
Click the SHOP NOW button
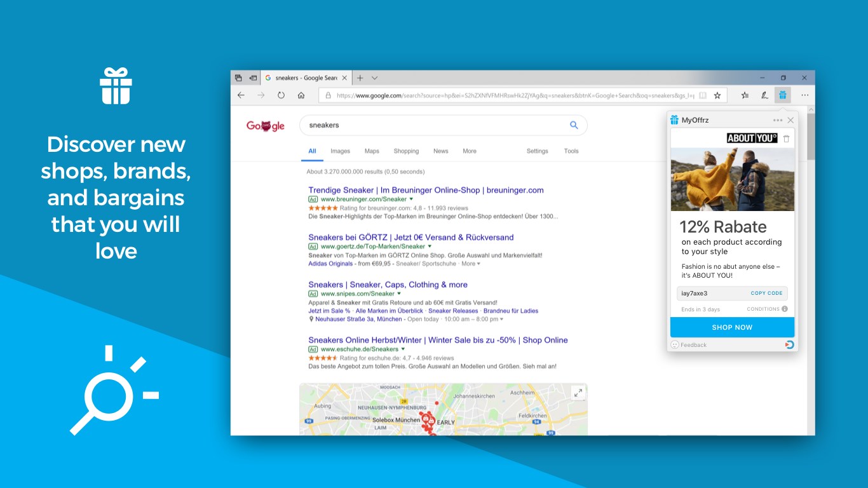click(732, 327)
